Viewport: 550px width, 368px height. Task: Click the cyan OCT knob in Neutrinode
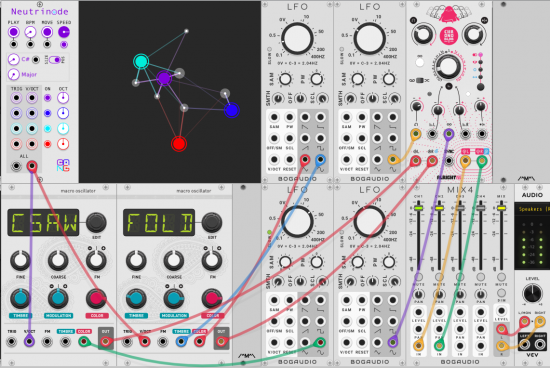[x=63, y=129]
